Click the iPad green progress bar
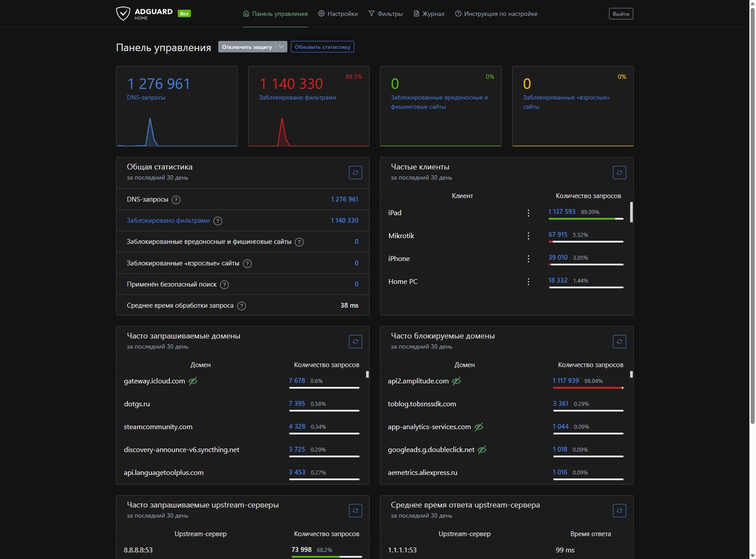 click(586, 219)
